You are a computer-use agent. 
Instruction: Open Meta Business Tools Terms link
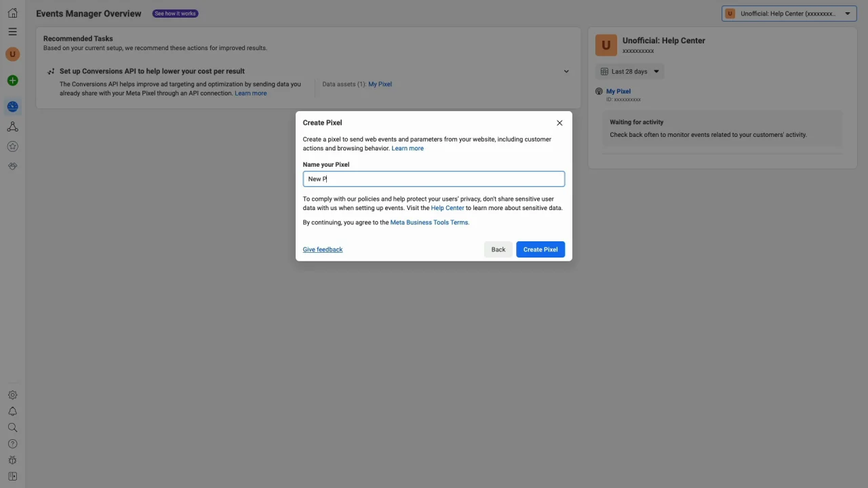pos(429,222)
